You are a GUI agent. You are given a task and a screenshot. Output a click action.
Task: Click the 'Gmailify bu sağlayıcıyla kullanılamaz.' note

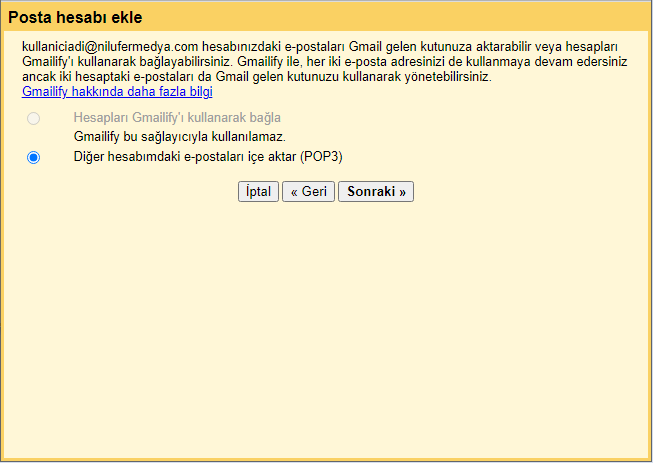pos(179,137)
